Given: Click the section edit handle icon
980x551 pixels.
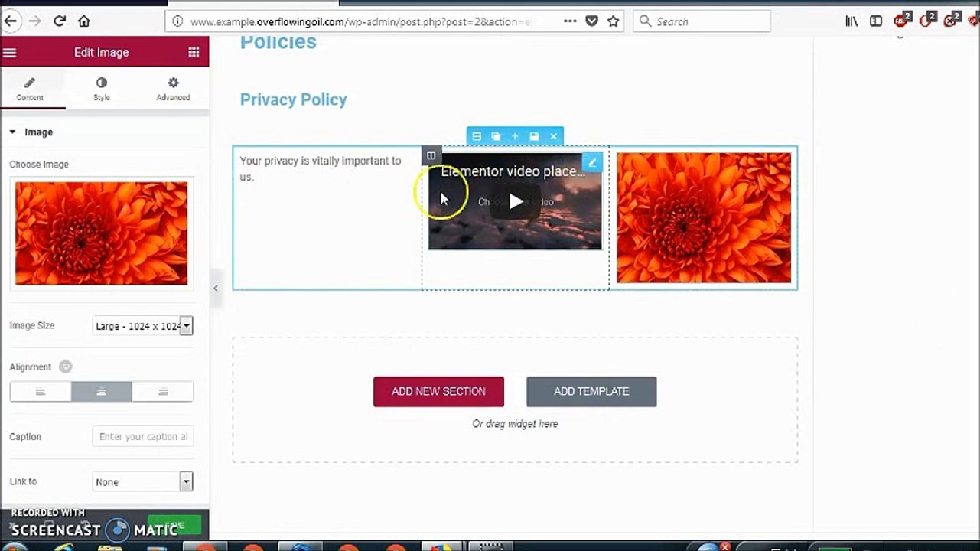Looking at the screenshot, I should [x=476, y=136].
